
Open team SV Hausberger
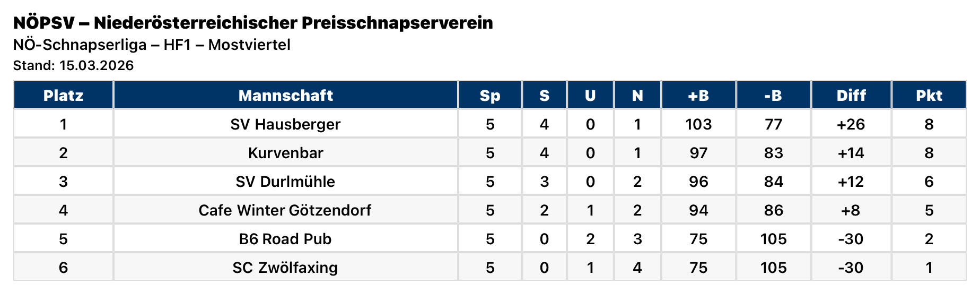(x=285, y=124)
